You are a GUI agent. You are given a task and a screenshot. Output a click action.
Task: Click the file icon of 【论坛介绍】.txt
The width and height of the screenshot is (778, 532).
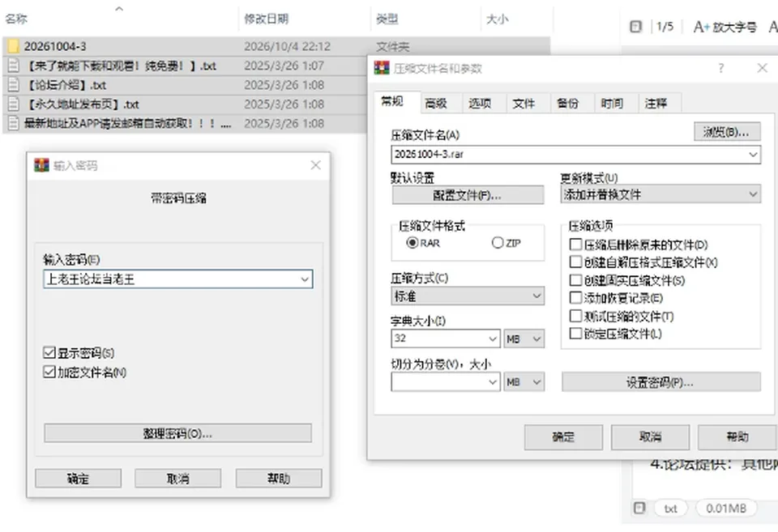pyautogui.click(x=14, y=85)
